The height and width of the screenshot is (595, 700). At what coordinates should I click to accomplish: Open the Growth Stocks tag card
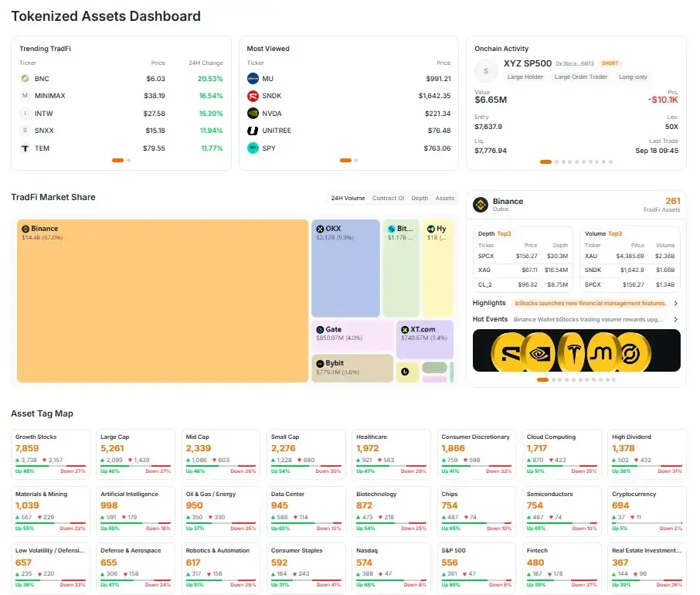coord(50,454)
